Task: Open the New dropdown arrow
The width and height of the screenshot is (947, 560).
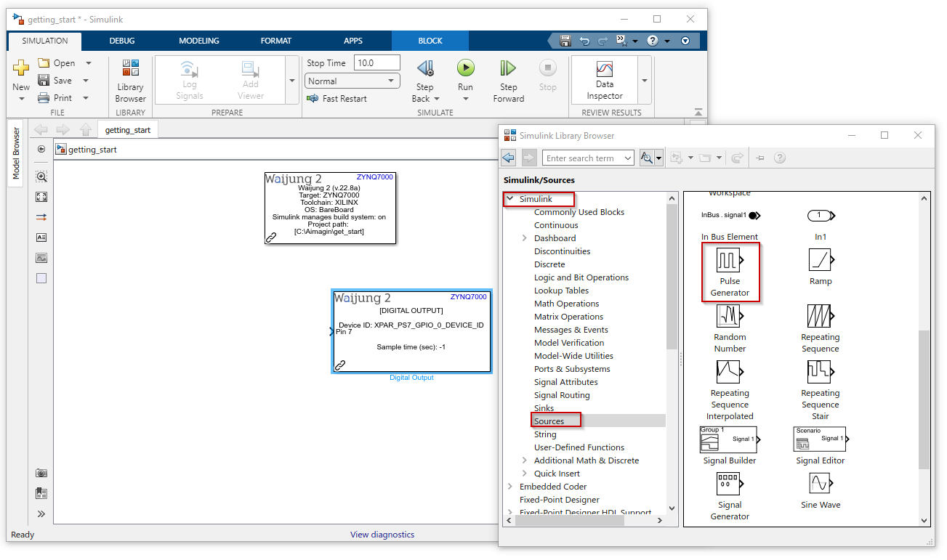Action: tap(21, 99)
